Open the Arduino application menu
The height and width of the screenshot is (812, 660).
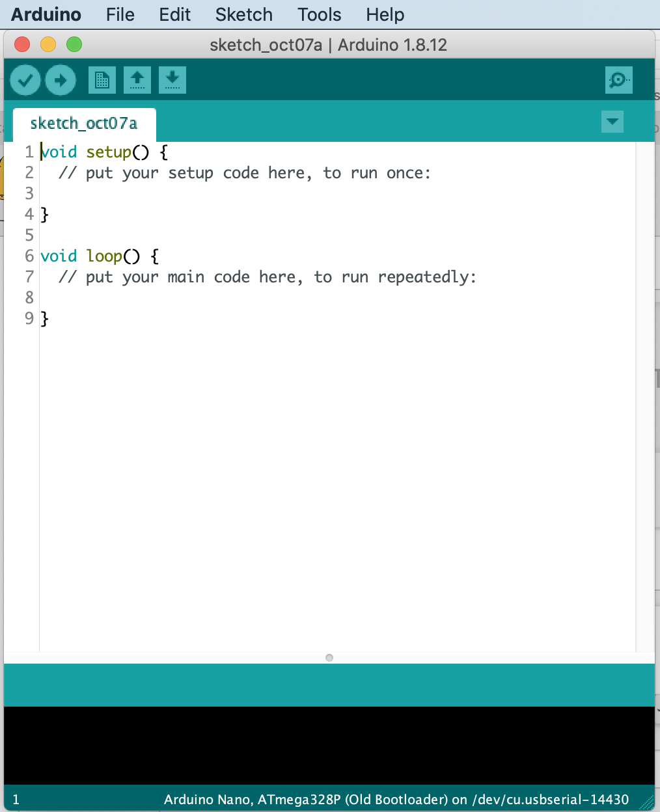click(x=46, y=14)
